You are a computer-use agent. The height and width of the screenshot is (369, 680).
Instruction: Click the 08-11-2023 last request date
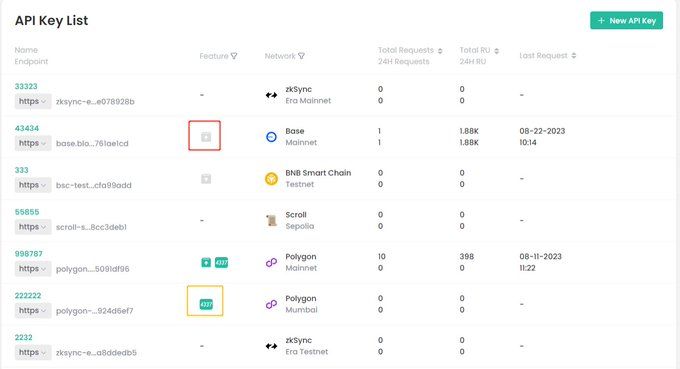[540, 256]
